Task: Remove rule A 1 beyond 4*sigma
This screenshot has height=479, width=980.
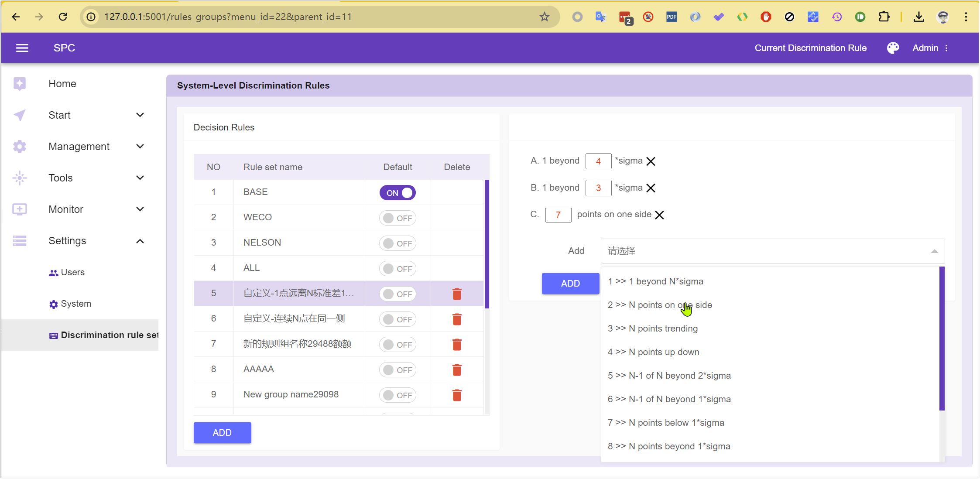Action: click(651, 161)
